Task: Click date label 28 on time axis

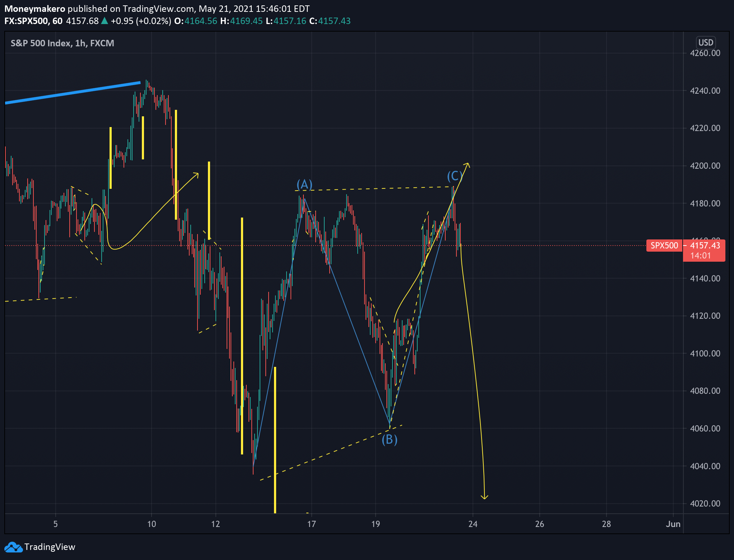Action: click(606, 524)
